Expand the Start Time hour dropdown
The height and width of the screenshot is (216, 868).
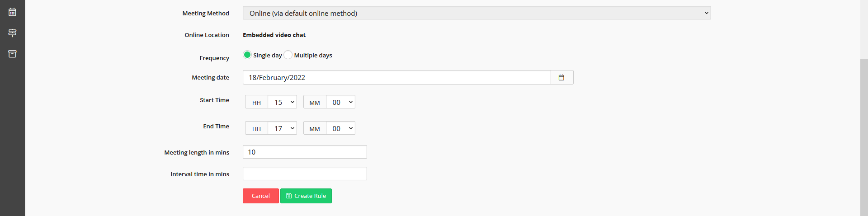click(283, 102)
